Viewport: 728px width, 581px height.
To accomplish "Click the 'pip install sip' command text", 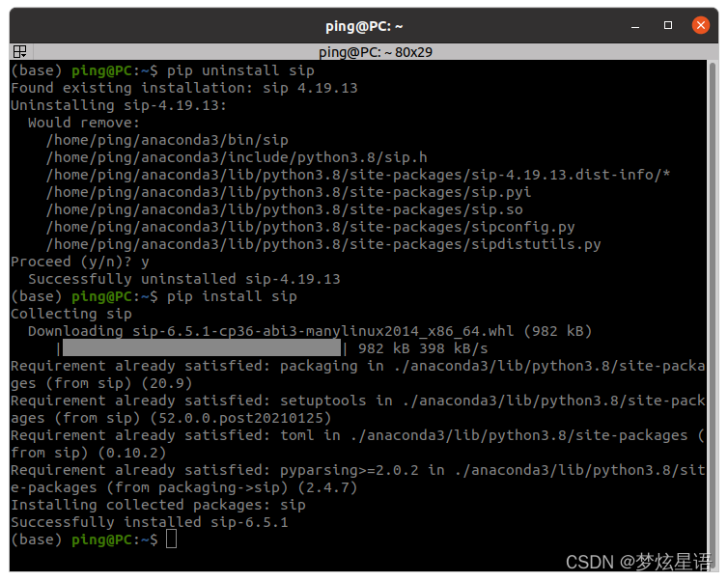I will pyautogui.click(x=232, y=296).
